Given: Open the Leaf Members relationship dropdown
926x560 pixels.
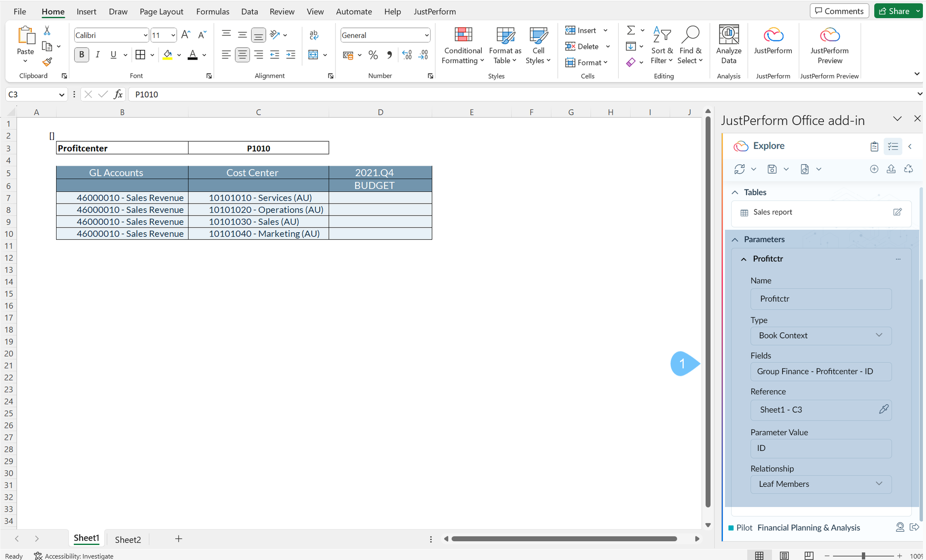Looking at the screenshot, I should click(878, 484).
